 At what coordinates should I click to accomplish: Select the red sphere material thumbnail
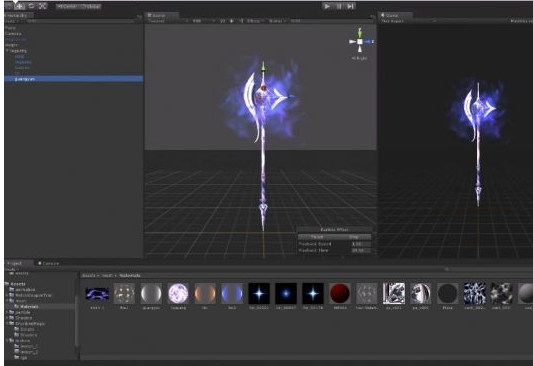coord(340,293)
